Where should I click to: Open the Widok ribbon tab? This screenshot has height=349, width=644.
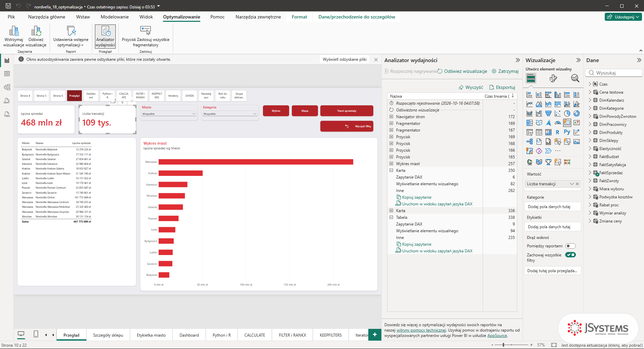click(x=146, y=17)
